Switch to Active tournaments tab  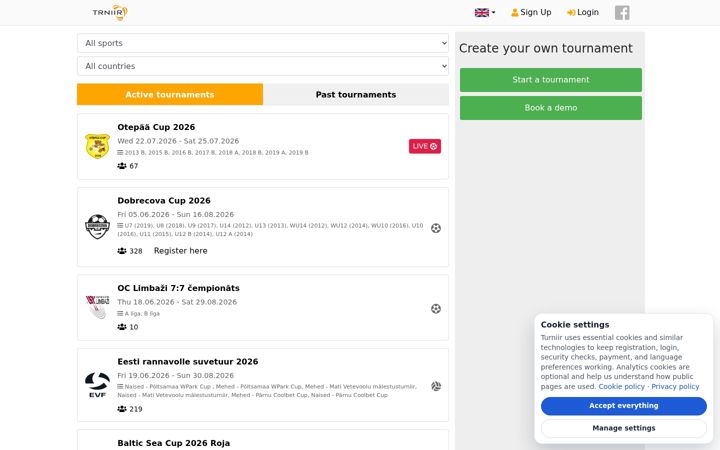click(x=170, y=95)
